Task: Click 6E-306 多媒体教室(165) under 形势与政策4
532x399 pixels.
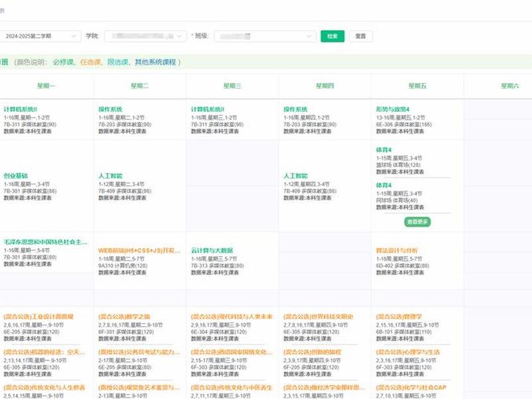Action: click(404, 124)
